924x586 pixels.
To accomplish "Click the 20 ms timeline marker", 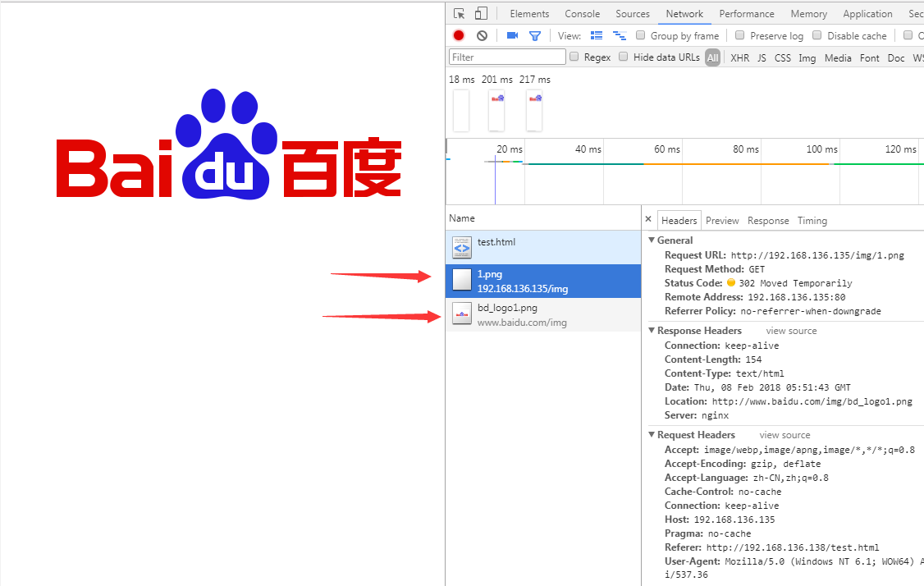I will coord(509,149).
